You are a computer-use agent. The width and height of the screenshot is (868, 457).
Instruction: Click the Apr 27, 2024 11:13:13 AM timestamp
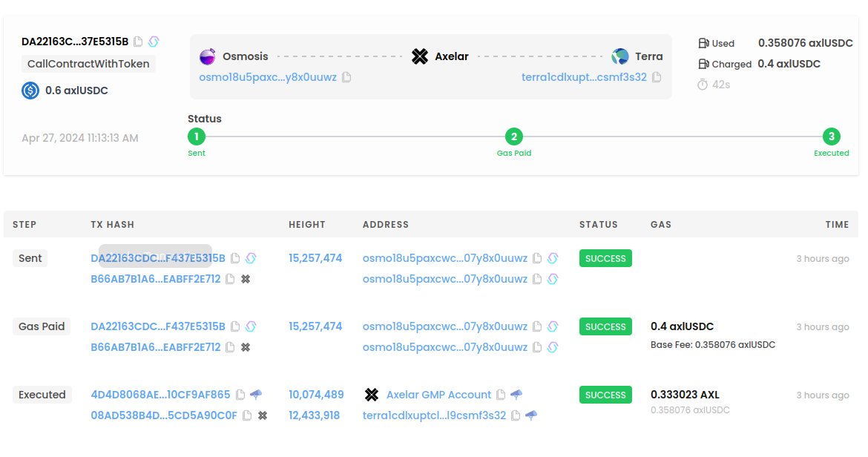[x=80, y=138]
